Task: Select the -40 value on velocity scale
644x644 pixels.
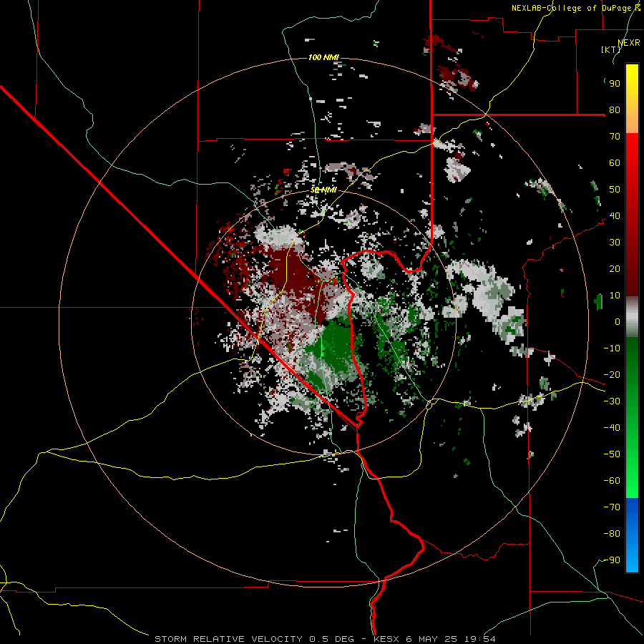Action: pyautogui.click(x=612, y=428)
